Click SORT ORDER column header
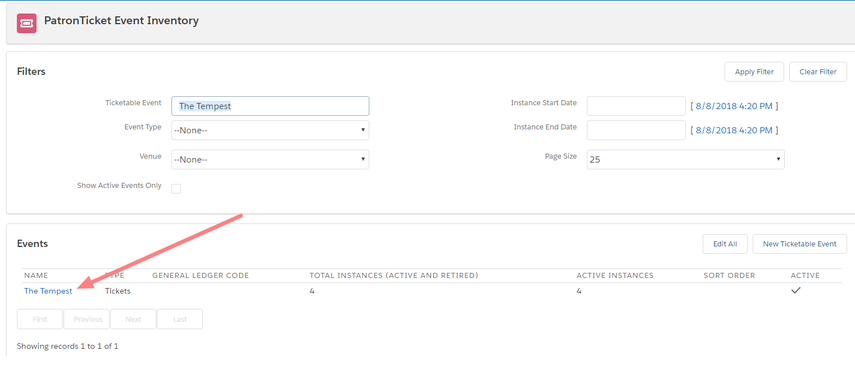This screenshot has width=855, height=373. [x=729, y=275]
